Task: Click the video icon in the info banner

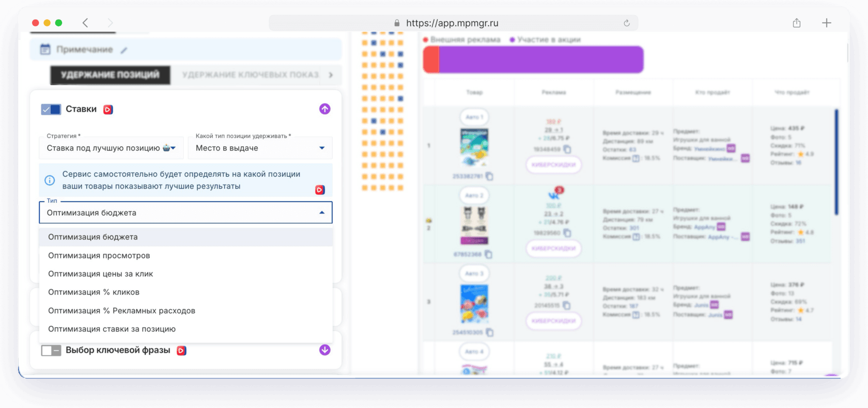Action: point(320,190)
